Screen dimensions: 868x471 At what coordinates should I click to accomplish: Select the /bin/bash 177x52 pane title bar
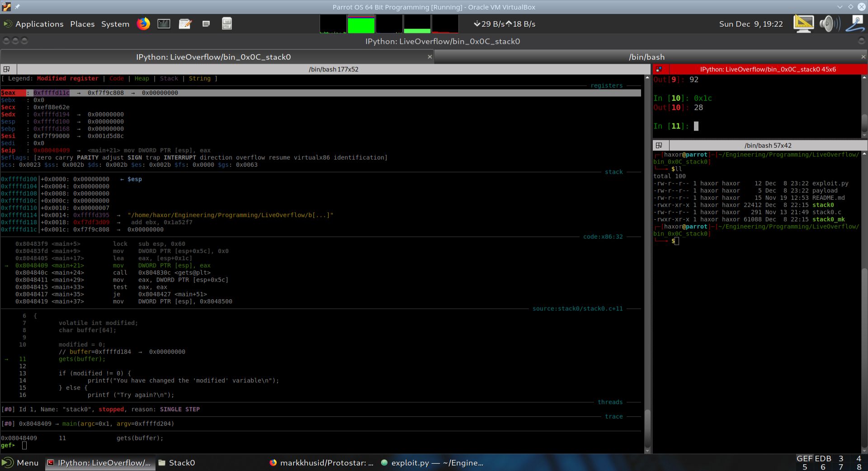pyautogui.click(x=333, y=69)
